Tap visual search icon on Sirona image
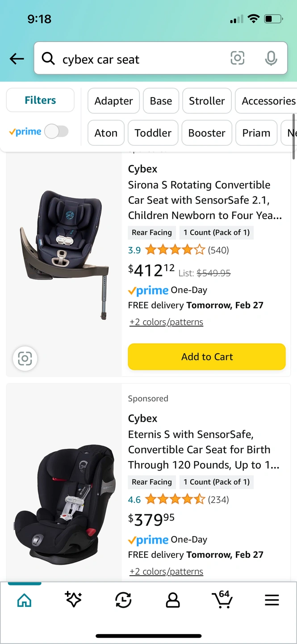 click(25, 359)
